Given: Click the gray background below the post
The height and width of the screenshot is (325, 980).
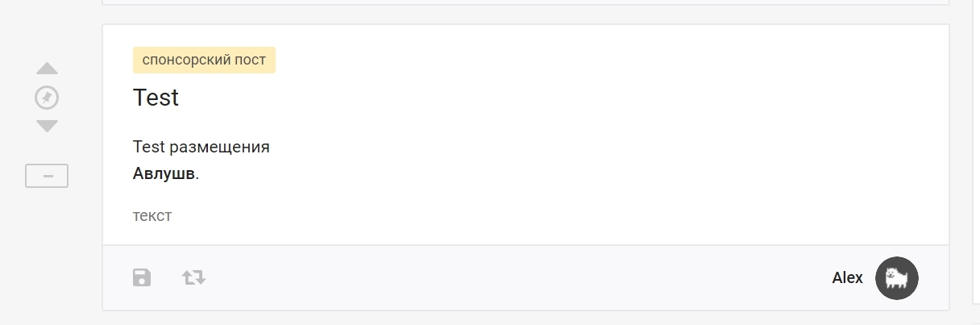Looking at the screenshot, I should pyautogui.click(x=524, y=319).
